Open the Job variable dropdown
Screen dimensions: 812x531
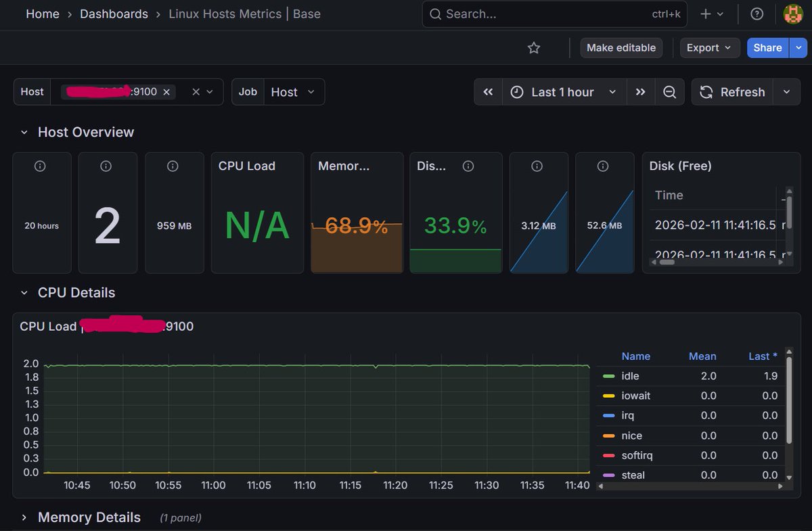point(294,92)
